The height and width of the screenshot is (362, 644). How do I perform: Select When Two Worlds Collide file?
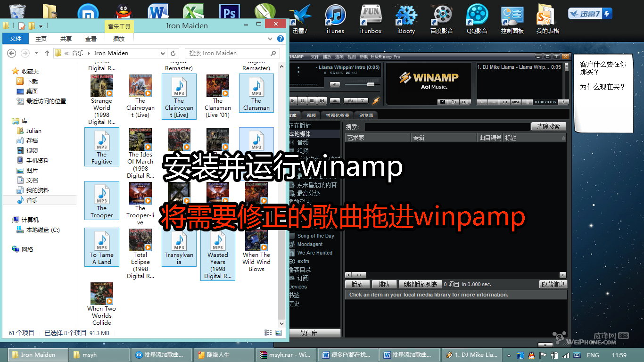(x=102, y=304)
